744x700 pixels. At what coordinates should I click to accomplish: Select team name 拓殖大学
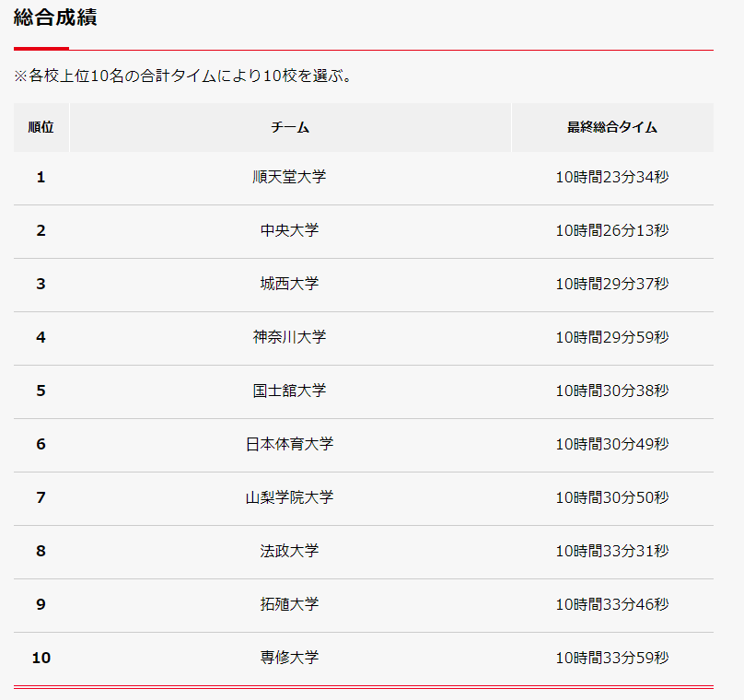tap(289, 604)
